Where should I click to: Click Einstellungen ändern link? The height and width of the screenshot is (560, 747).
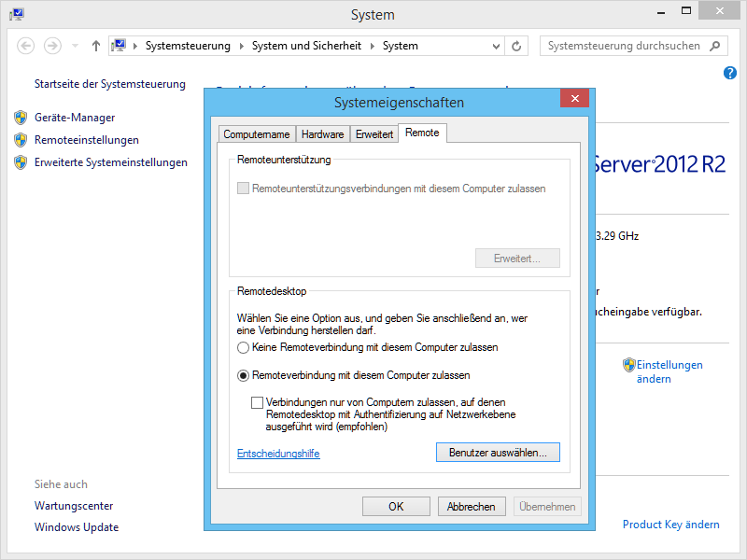click(x=669, y=371)
